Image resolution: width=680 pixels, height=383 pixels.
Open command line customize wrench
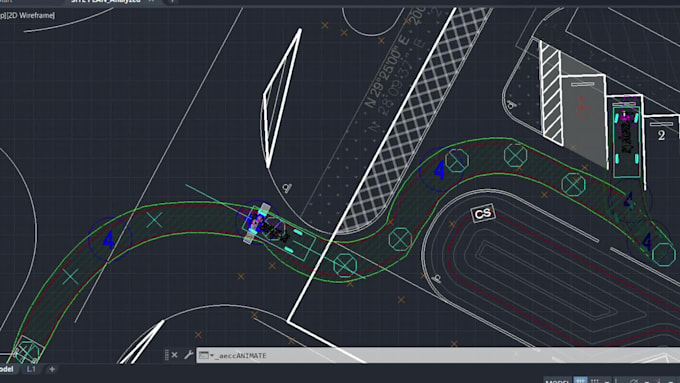(188, 355)
